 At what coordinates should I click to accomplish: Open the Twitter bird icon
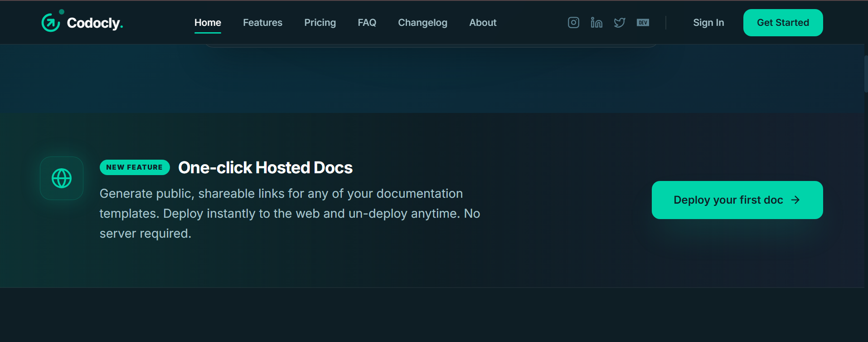tap(620, 23)
